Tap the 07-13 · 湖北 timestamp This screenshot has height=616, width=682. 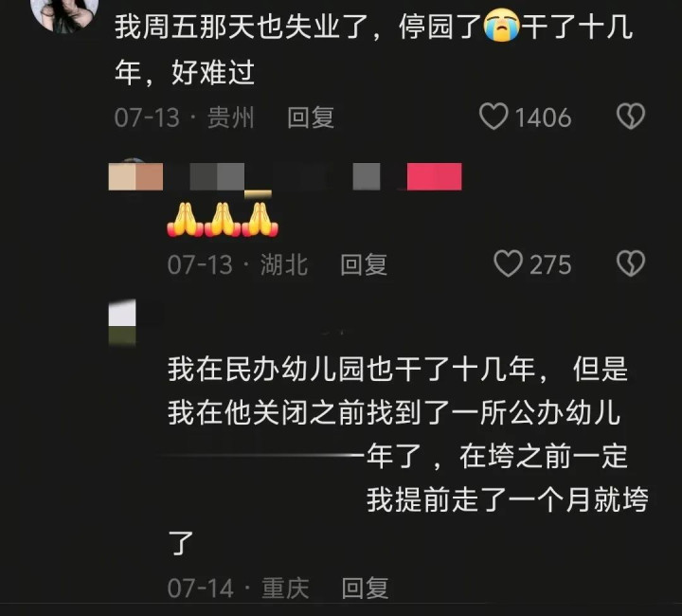[238, 264]
